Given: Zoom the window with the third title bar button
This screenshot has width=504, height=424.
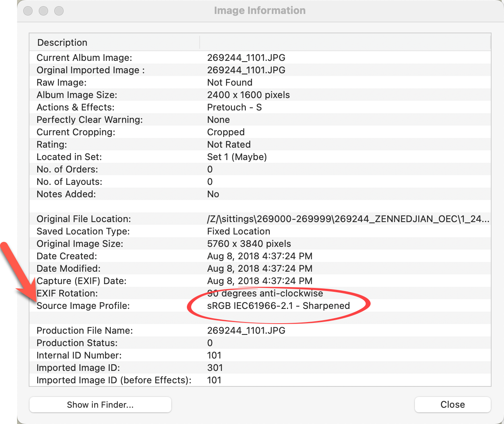Looking at the screenshot, I should click(59, 11).
